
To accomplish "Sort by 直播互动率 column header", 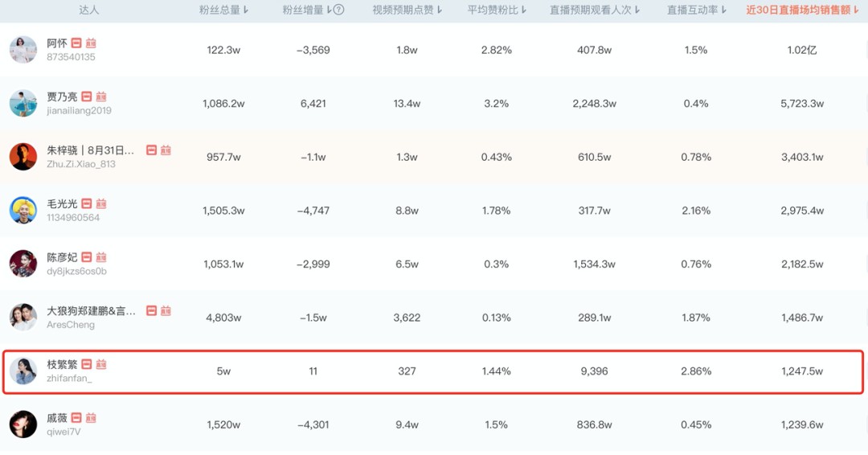I will click(696, 10).
